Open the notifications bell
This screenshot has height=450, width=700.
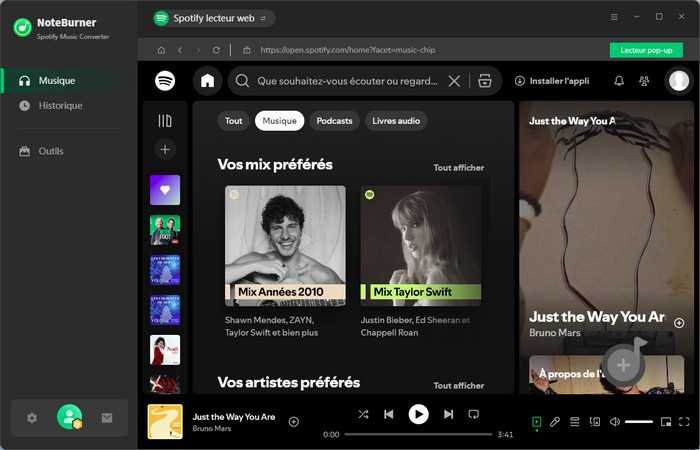[x=619, y=81]
